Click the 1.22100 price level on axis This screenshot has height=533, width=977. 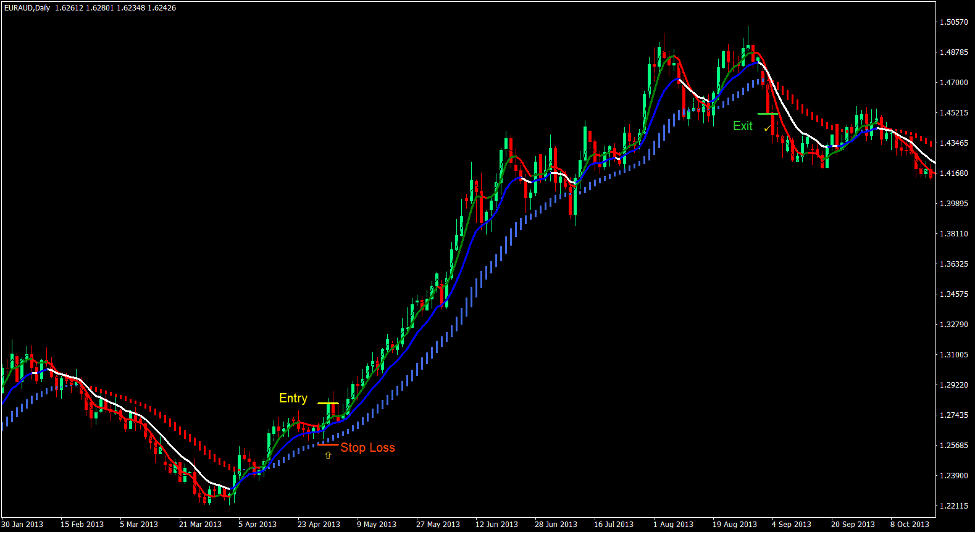point(955,505)
